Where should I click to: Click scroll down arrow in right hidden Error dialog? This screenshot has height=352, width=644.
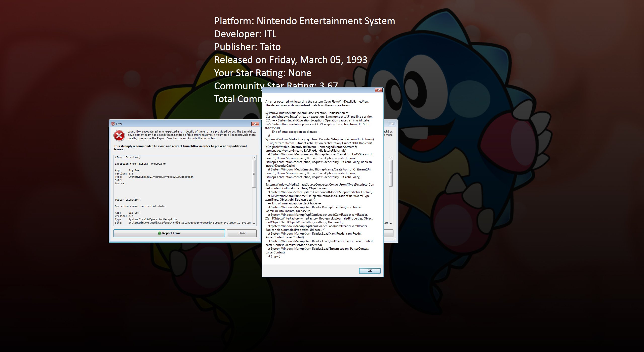391,224
